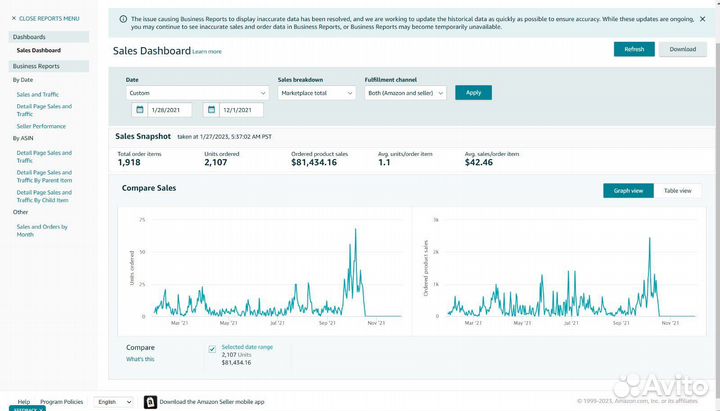Select the Graph view tab
720x411 pixels.
point(627,189)
